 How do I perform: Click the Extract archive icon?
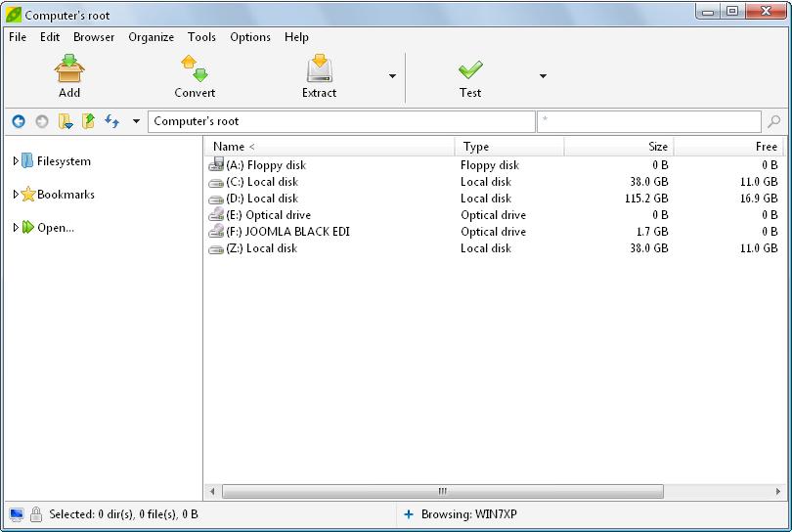[x=319, y=68]
